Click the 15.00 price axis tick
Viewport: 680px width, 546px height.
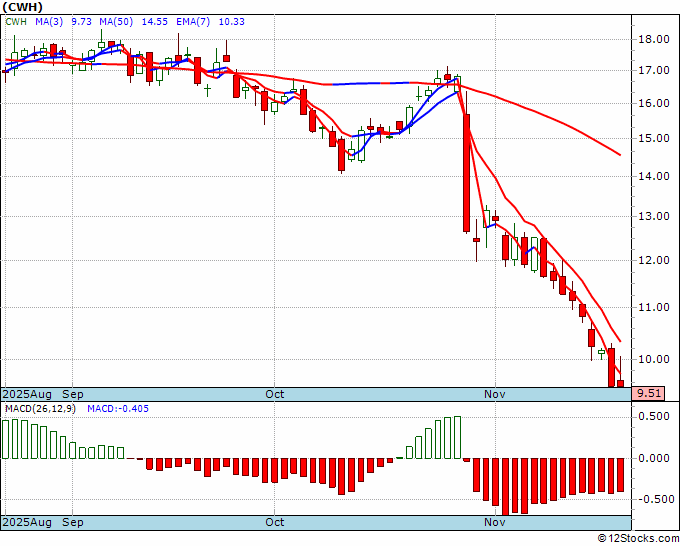point(656,138)
